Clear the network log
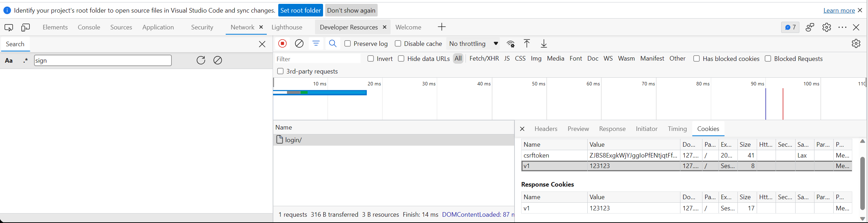868x223 pixels. pyautogui.click(x=299, y=43)
